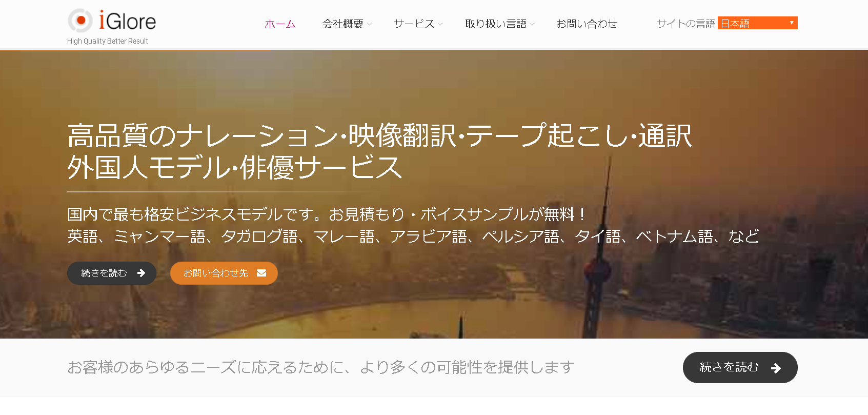This screenshot has height=415, width=868.
Task: Click the iGlore logo text
Action: [x=128, y=21]
